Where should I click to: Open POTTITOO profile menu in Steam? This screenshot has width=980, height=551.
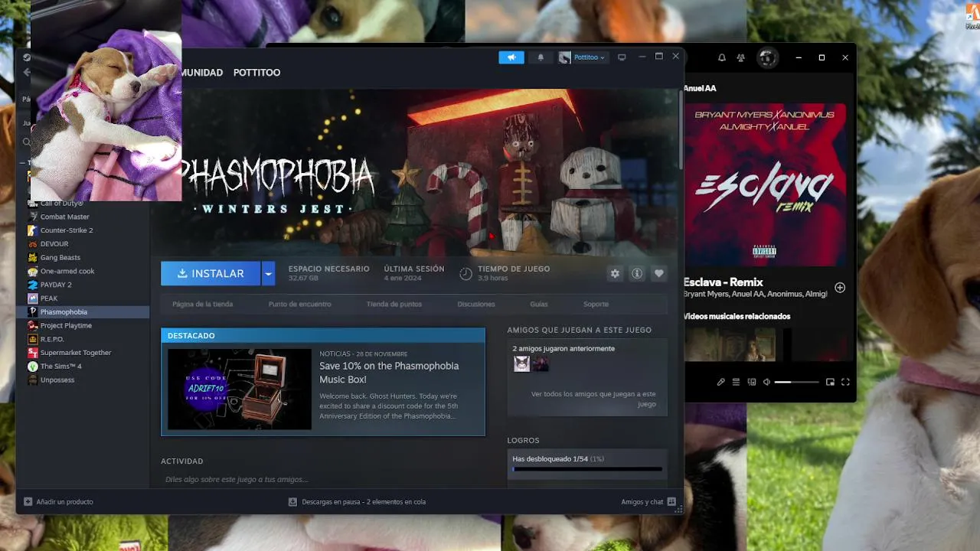pos(256,73)
